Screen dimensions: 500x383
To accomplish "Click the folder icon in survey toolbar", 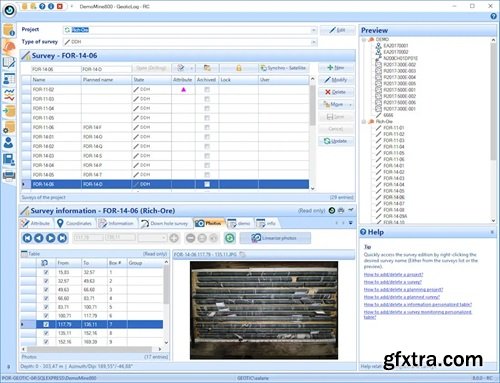I will click(x=207, y=68).
